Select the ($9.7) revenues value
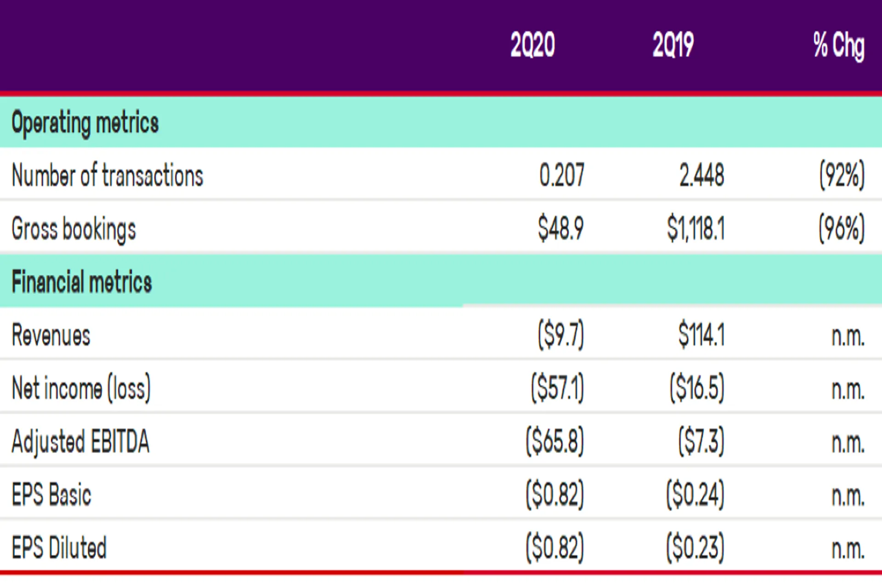 561,335
